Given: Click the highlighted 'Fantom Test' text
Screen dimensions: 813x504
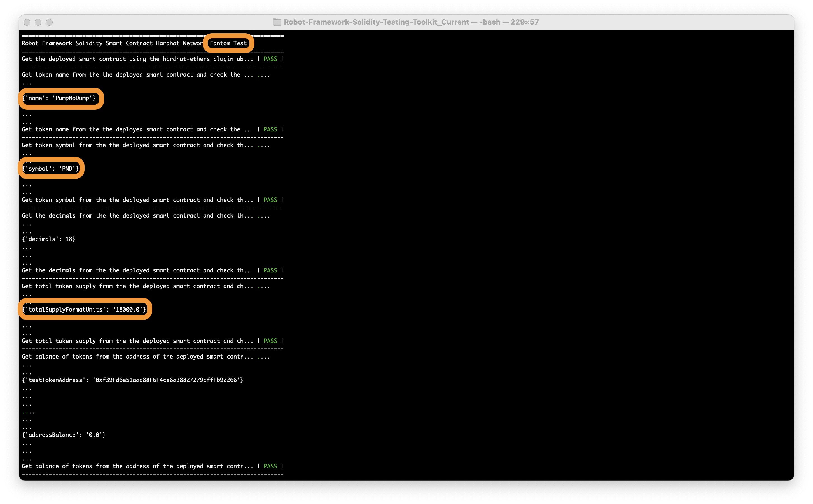Looking at the screenshot, I should coord(228,43).
